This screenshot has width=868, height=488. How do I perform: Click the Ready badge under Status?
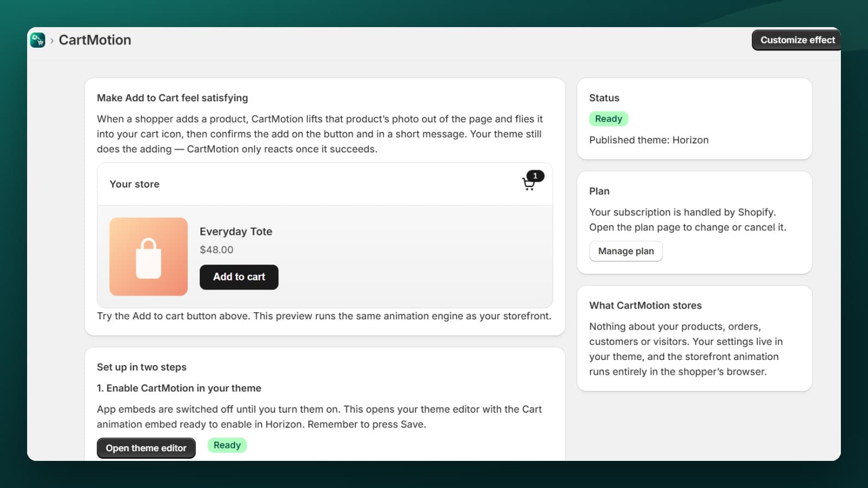pyautogui.click(x=609, y=119)
